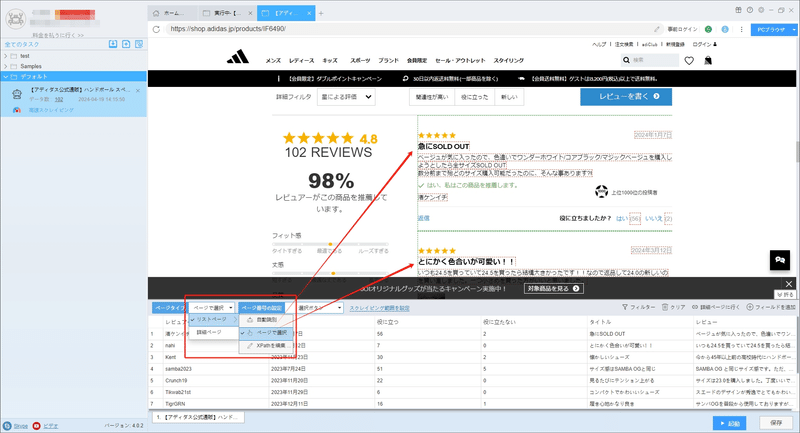Open the shopping bag icon

click(x=708, y=61)
